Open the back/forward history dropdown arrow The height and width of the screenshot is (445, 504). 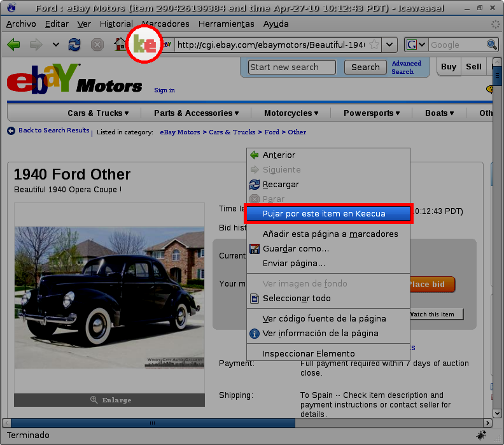[x=56, y=45]
